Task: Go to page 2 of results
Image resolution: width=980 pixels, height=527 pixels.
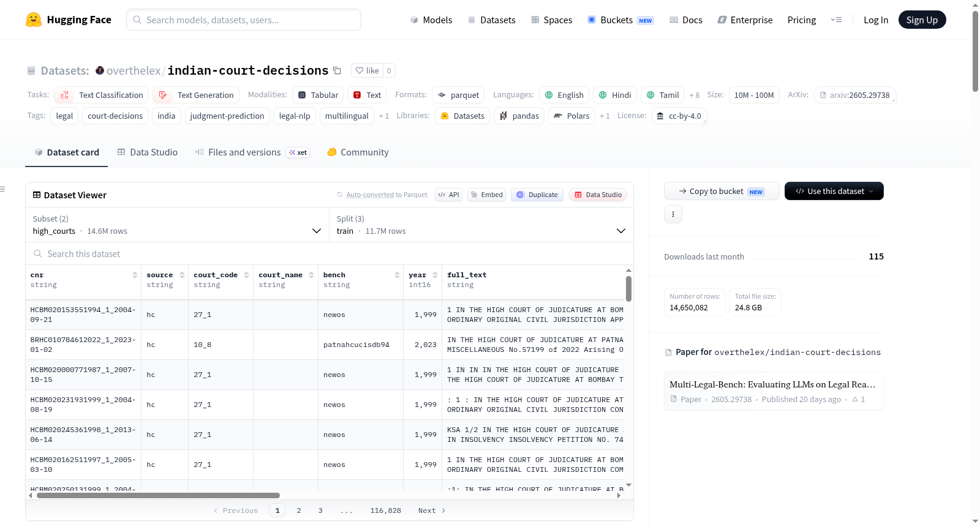Action: (299, 510)
